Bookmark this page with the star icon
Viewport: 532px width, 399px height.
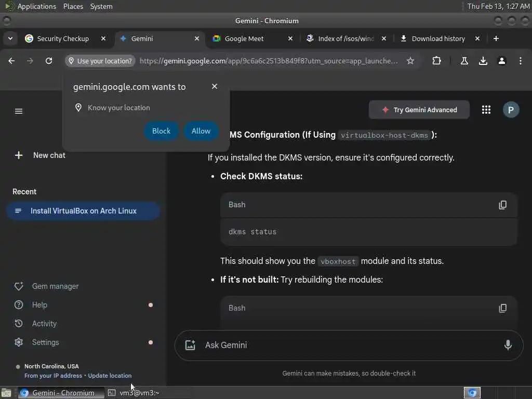(410, 61)
